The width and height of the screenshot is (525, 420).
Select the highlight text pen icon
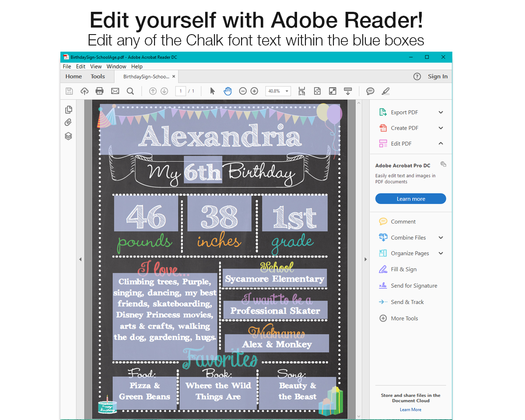coord(385,91)
